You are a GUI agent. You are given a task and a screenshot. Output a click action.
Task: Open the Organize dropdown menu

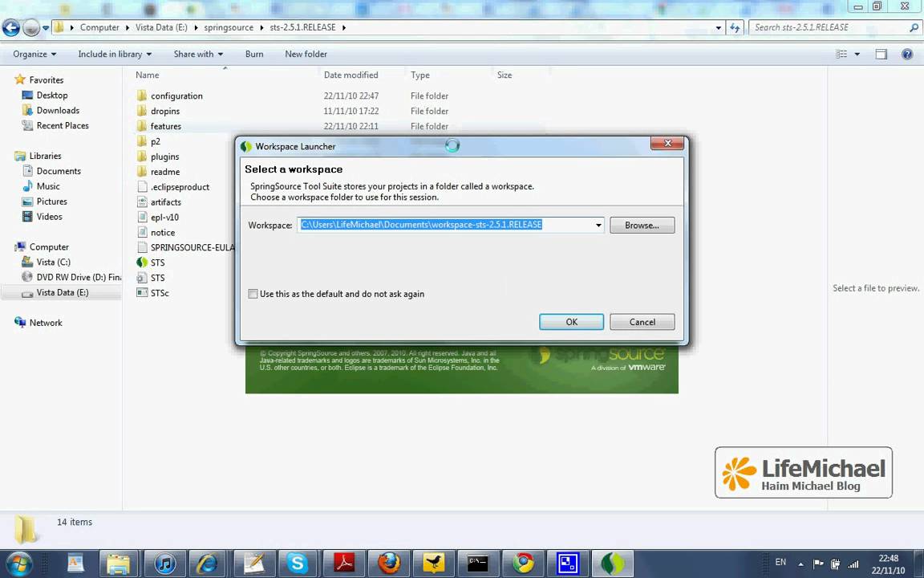point(34,55)
